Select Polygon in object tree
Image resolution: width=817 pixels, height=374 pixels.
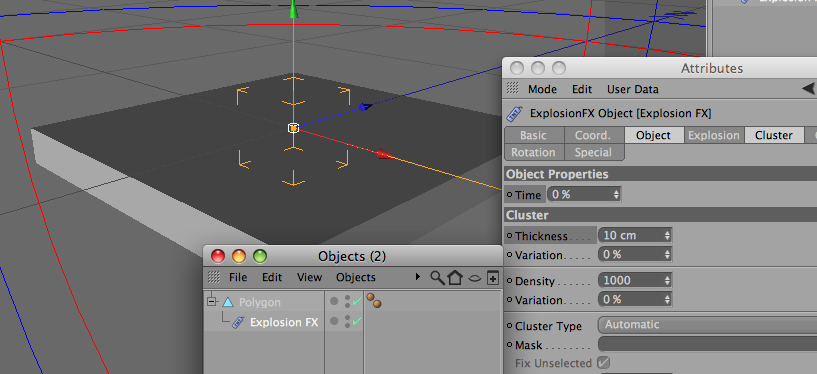(x=259, y=302)
